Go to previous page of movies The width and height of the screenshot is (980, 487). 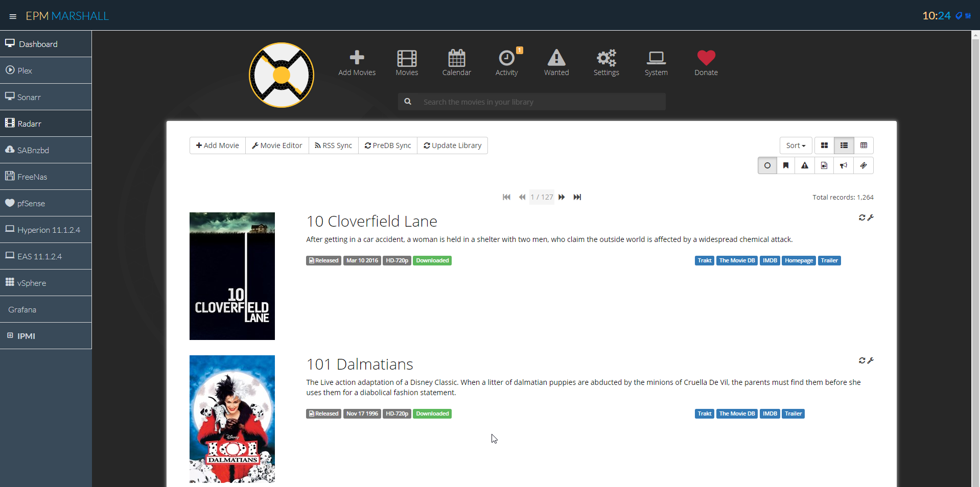click(x=522, y=197)
